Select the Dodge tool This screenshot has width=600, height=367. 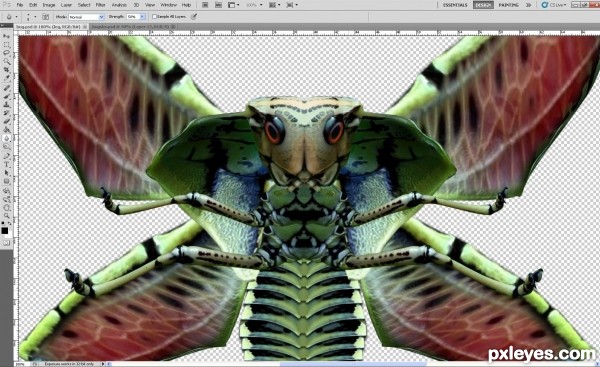click(7, 147)
